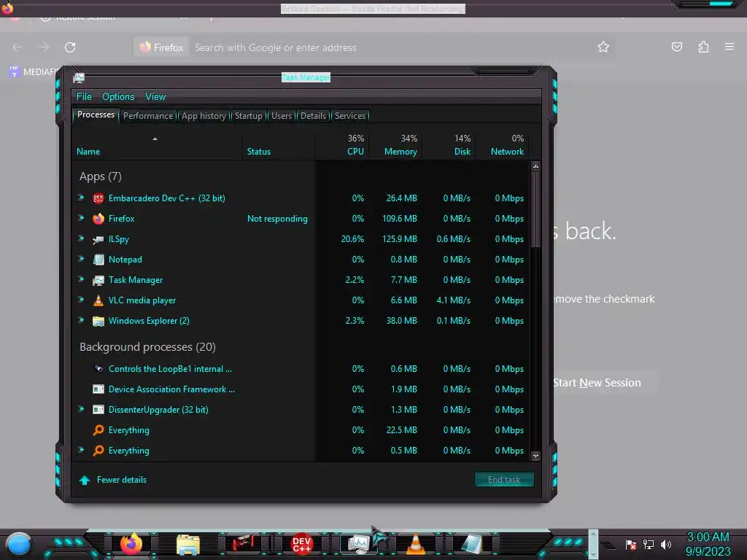
Task: Click the Task Manager title bar icon
Action: 79,77
